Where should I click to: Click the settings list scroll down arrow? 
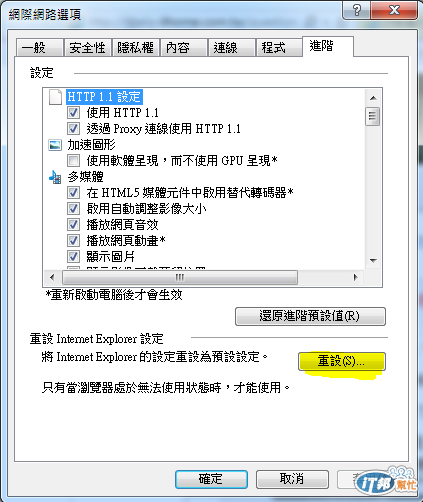click(373, 260)
